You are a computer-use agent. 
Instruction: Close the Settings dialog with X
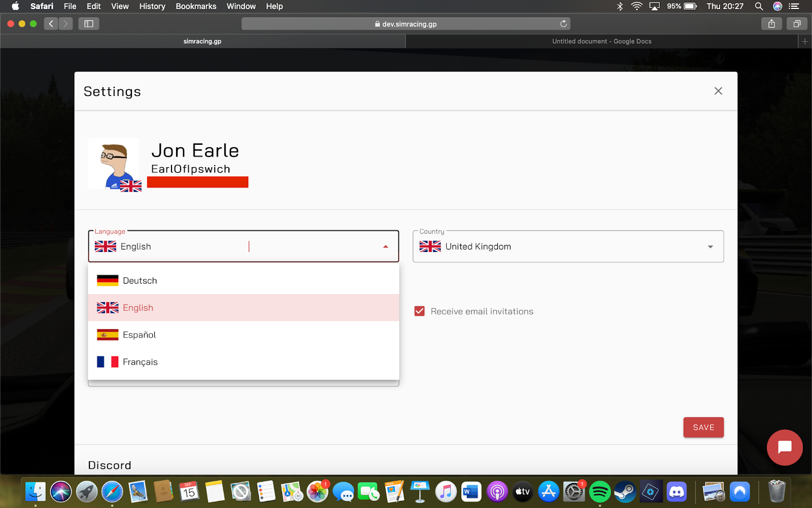[718, 91]
